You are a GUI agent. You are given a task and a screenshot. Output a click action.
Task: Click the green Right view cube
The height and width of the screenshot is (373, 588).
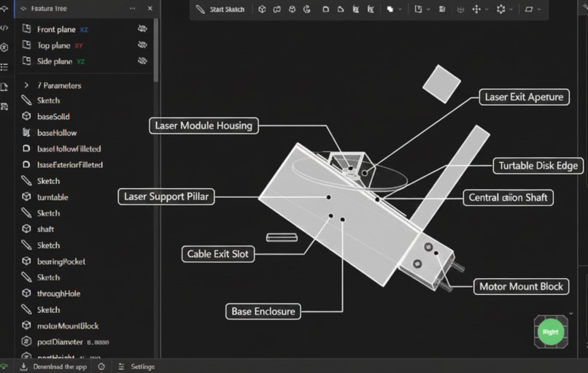click(551, 331)
